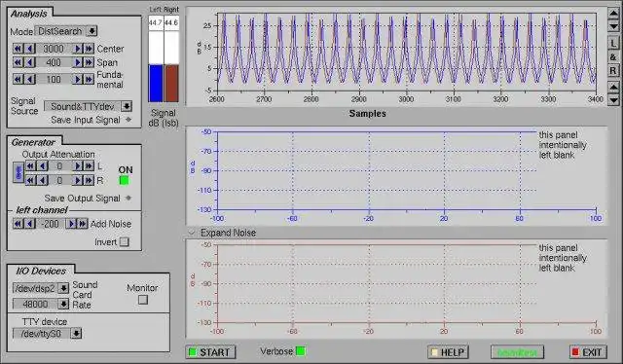The image size is (623, 364).
Task: Toggle the Verbose green indicator
Action: click(x=301, y=351)
